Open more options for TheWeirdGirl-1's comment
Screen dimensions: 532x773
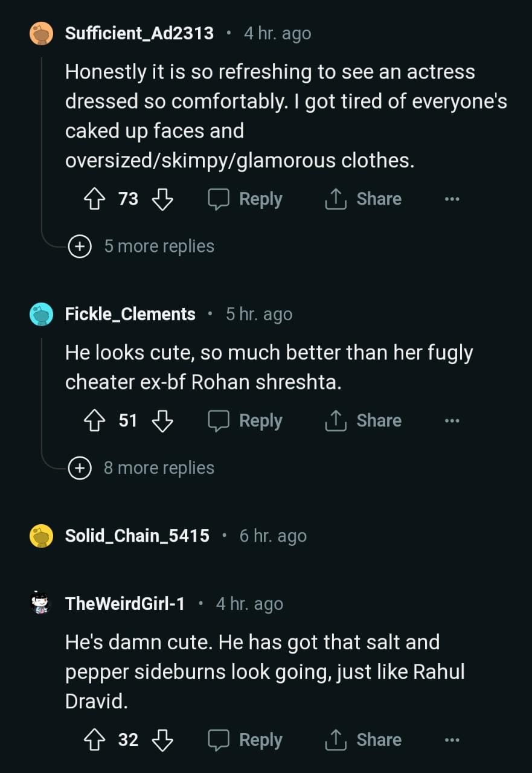pos(452,740)
